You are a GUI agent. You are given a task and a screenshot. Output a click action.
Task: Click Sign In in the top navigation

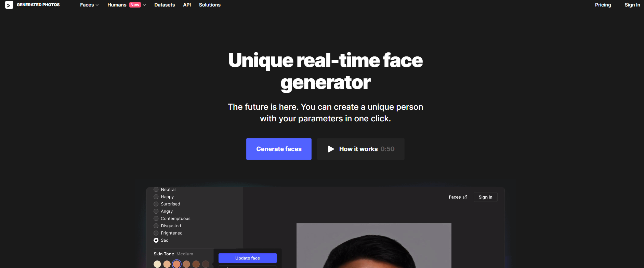(x=632, y=5)
